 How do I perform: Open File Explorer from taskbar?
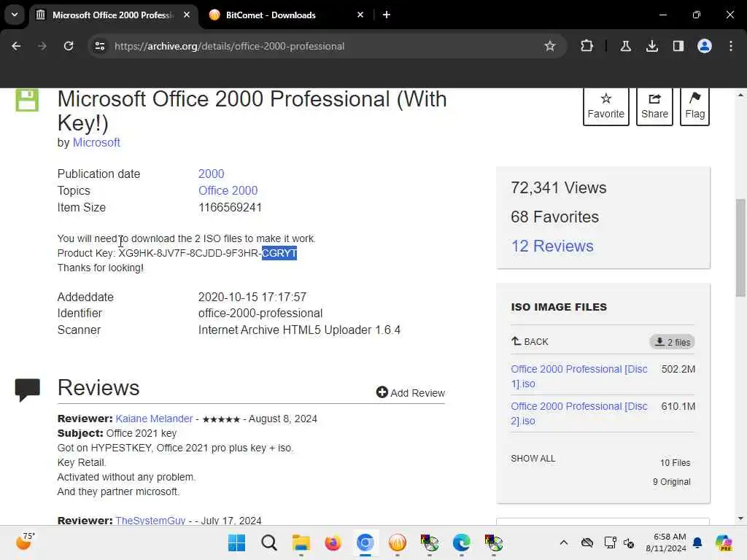(x=301, y=542)
